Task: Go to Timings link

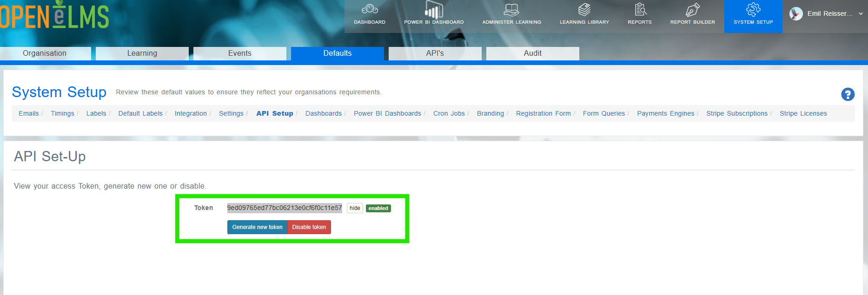Action: pyautogui.click(x=63, y=113)
